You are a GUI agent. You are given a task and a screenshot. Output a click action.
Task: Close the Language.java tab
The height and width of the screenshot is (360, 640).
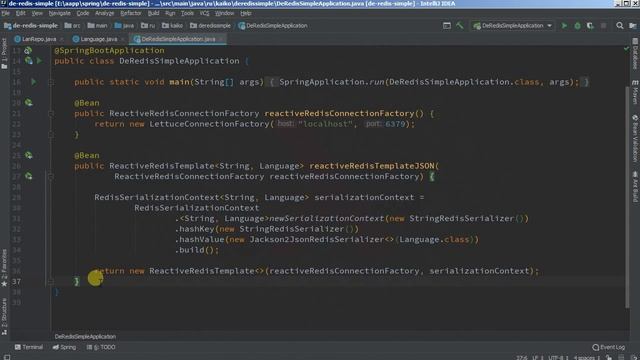123,39
